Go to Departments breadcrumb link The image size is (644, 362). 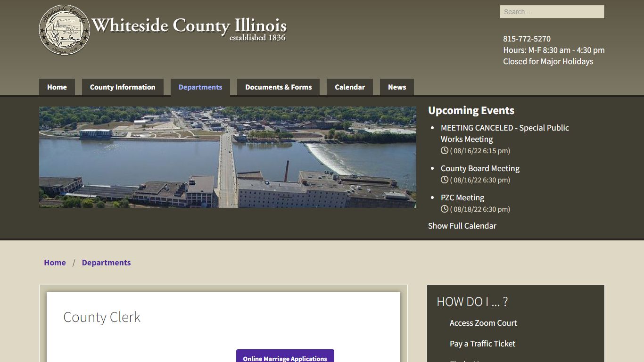pyautogui.click(x=106, y=263)
